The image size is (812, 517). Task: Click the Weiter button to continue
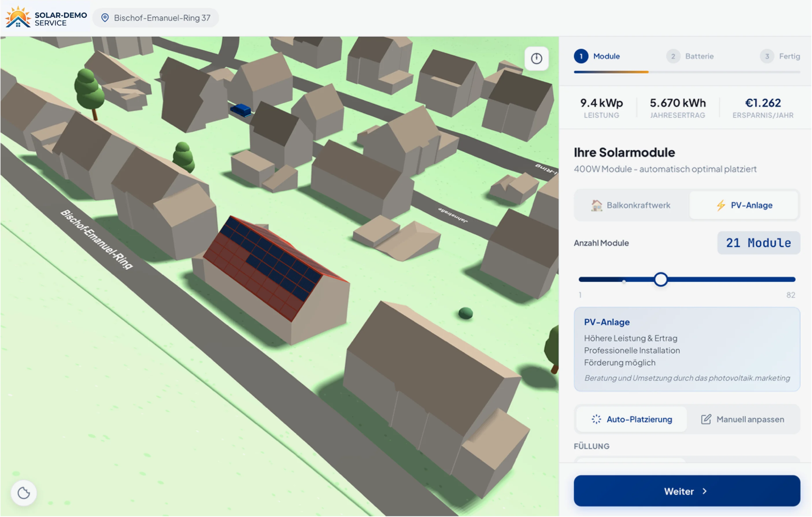(x=687, y=491)
